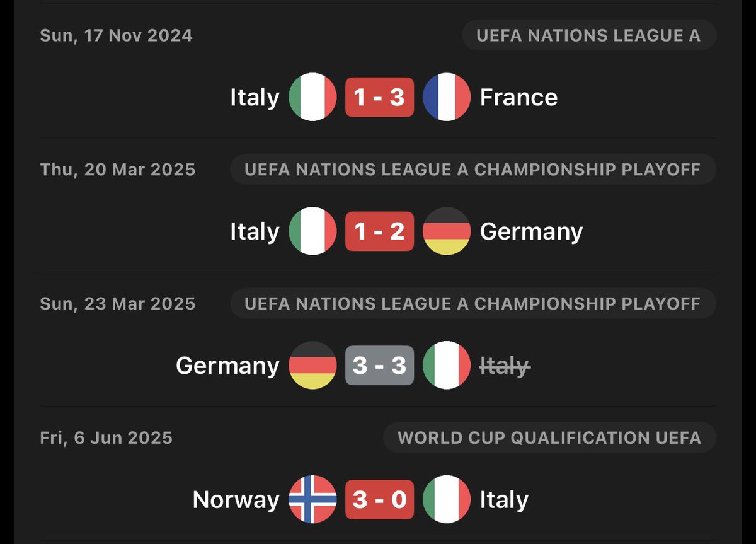Click Italy flag in Italy vs France match
Screen dimensions: 756x544
point(312,97)
